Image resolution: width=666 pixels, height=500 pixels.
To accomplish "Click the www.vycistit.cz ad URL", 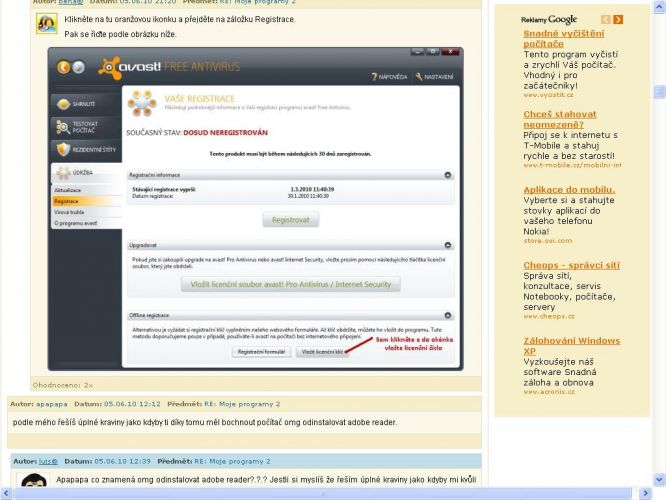I will coord(548,95).
